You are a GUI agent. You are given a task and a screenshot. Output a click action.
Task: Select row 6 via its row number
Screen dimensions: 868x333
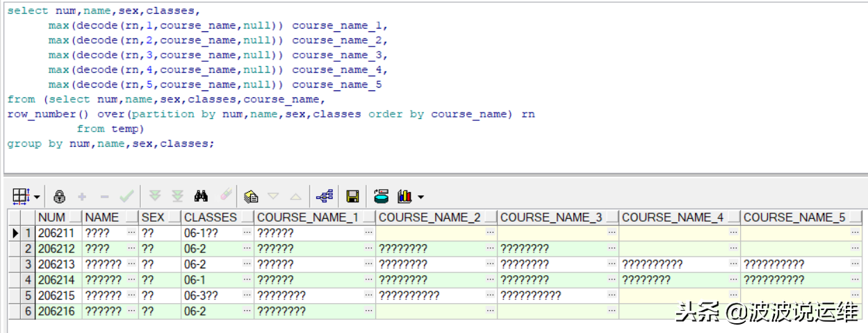(28, 311)
